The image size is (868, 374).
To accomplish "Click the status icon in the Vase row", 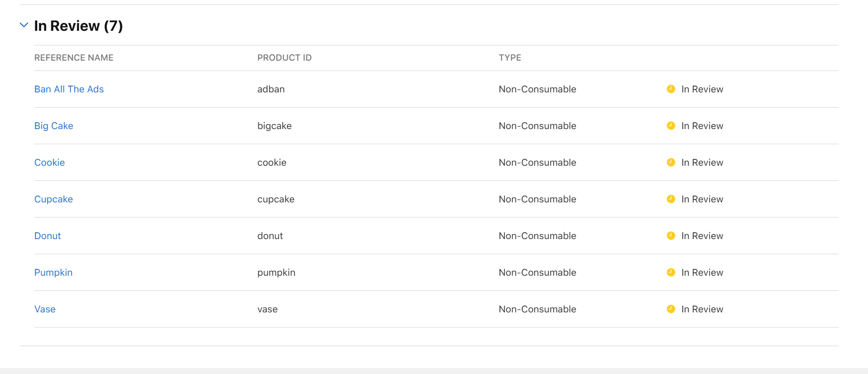I will (671, 309).
